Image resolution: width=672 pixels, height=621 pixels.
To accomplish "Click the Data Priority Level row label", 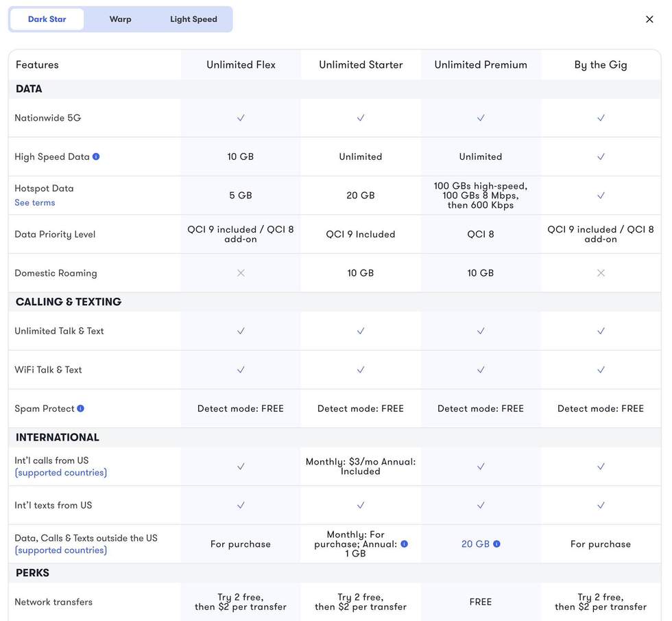I will click(55, 234).
